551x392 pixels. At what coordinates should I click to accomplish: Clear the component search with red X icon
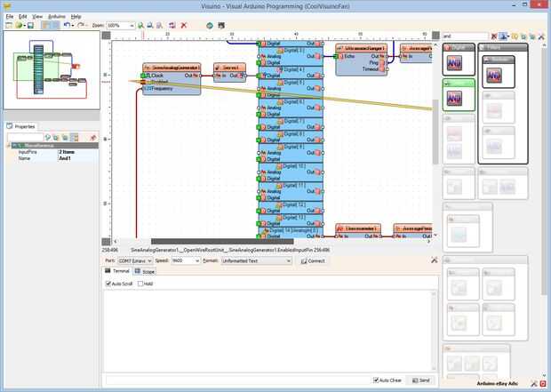[494, 36]
